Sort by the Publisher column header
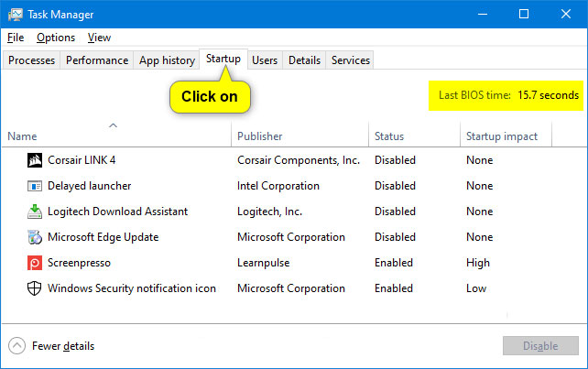The image size is (588, 369). tap(300, 135)
